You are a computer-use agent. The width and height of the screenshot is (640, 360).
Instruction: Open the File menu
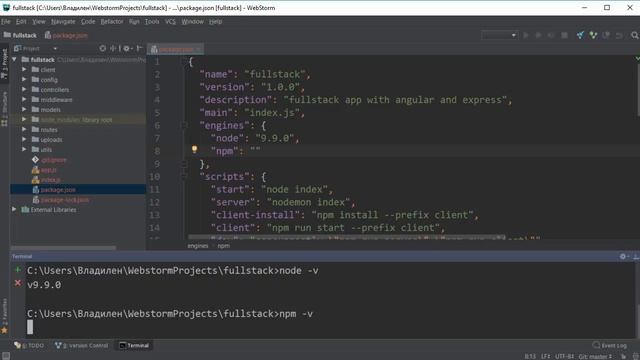pyautogui.click(x=6, y=21)
